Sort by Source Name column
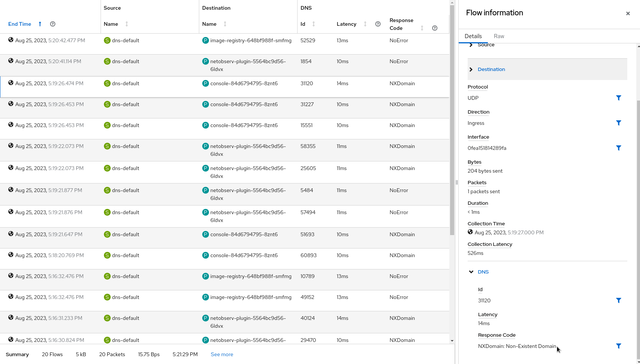Image resolution: width=640 pixels, height=364 pixels. [127, 24]
